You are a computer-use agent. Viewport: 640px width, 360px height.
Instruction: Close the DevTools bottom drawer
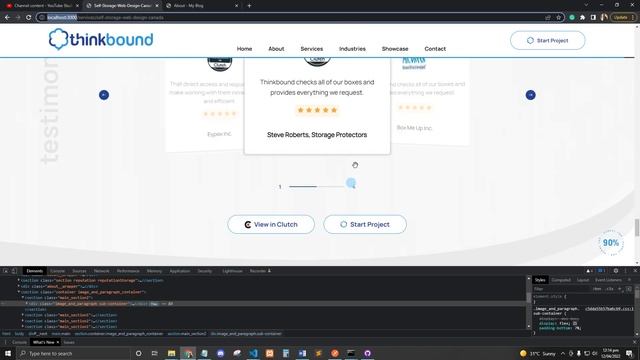click(635, 342)
